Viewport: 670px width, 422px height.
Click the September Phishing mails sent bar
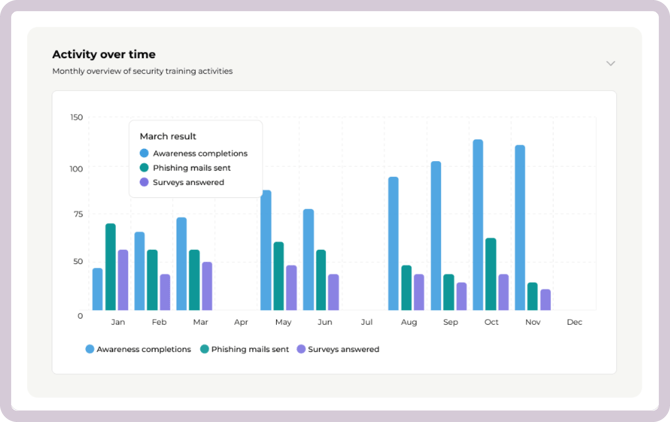[x=449, y=292]
